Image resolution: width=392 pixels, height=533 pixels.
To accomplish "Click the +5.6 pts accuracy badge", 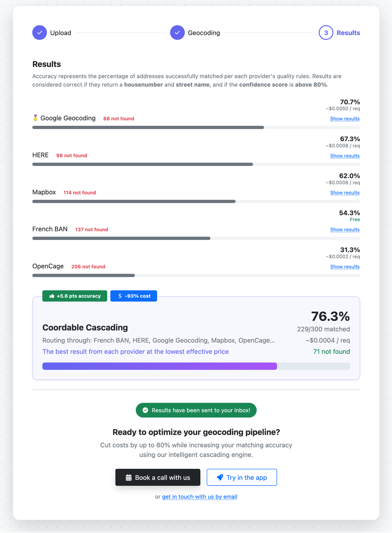I will [74, 296].
